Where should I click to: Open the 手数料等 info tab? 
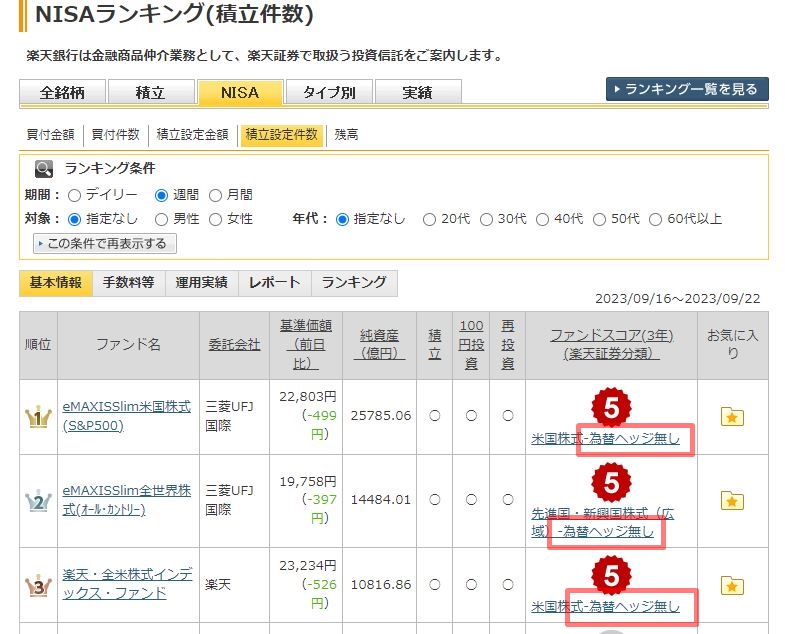point(128,283)
